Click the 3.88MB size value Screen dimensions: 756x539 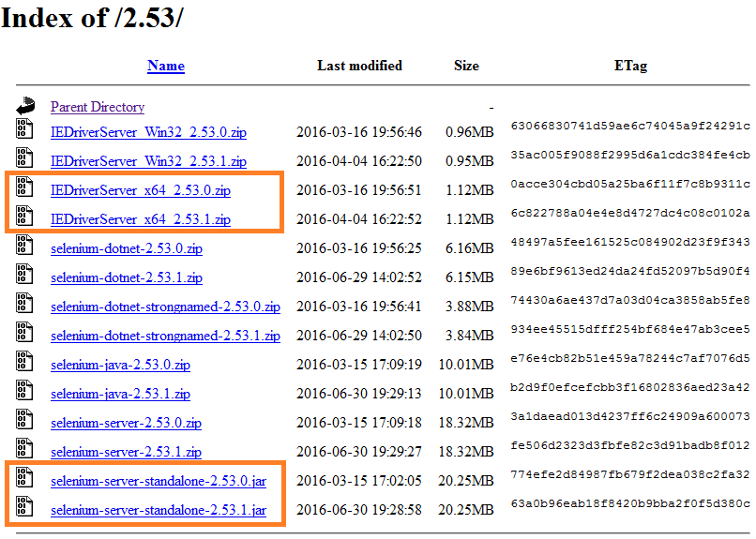coord(470,307)
